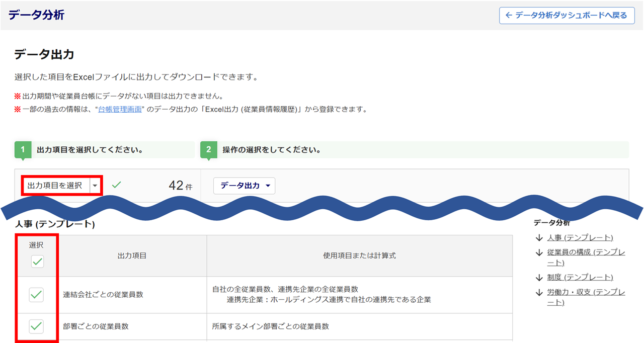Click down arrow icon beside 人事 (テンプレート) link
This screenshot has height=343, width=644.
[539, 238]
